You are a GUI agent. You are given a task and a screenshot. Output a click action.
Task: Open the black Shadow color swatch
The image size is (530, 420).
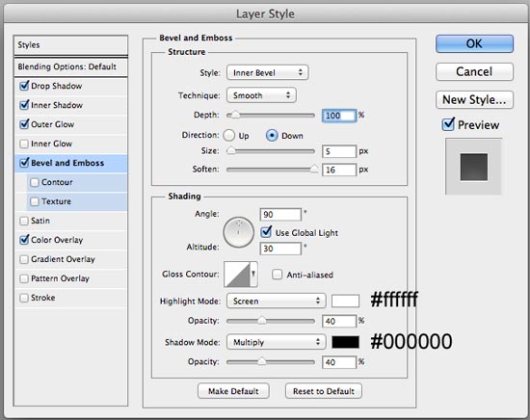pos(345,342)
